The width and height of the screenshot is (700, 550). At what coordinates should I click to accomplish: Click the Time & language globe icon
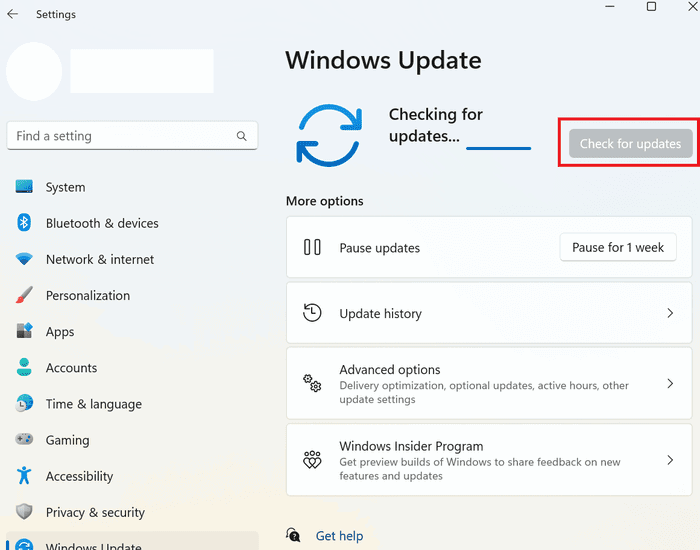coord(24,403)
